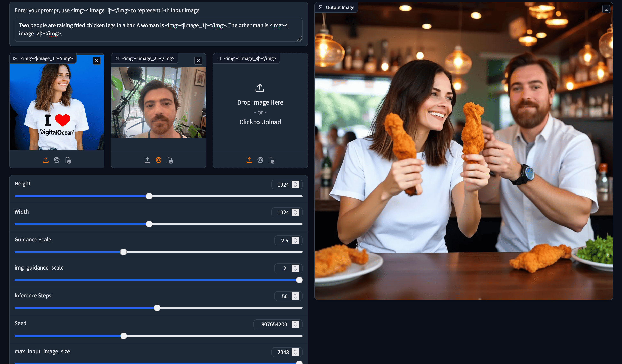The width and height of the screenshot is (622, 364).
Task: Click the generated output image
Action: tap(464, 151)
